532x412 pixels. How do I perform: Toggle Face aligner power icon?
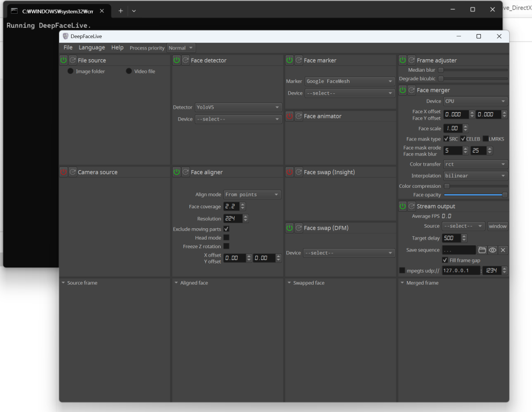click(176, 172)
